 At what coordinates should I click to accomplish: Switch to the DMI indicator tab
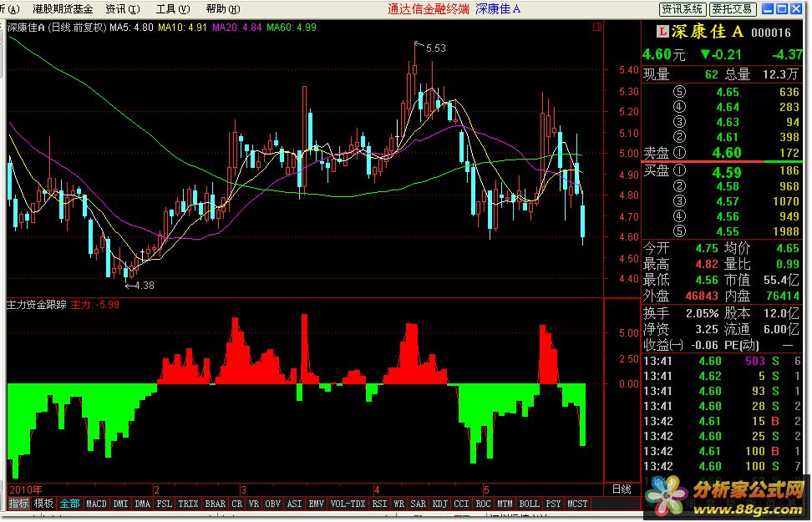120,504
